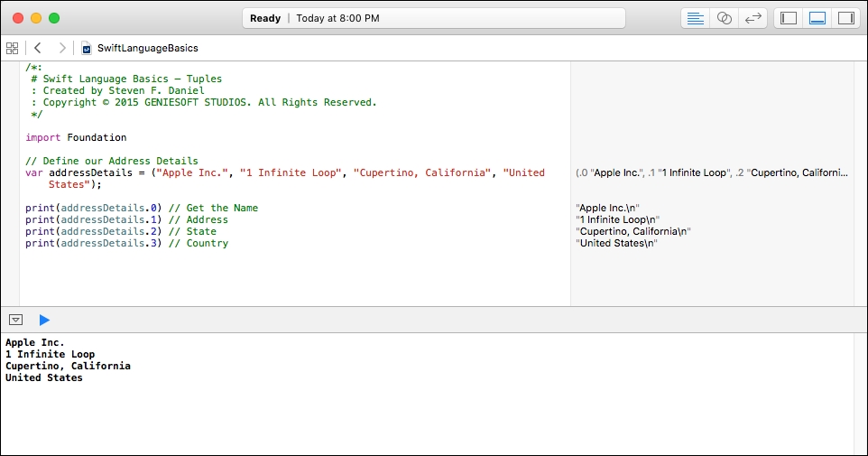Toggle the Debug area panel

pyautogui.click(x=817, y=18)
